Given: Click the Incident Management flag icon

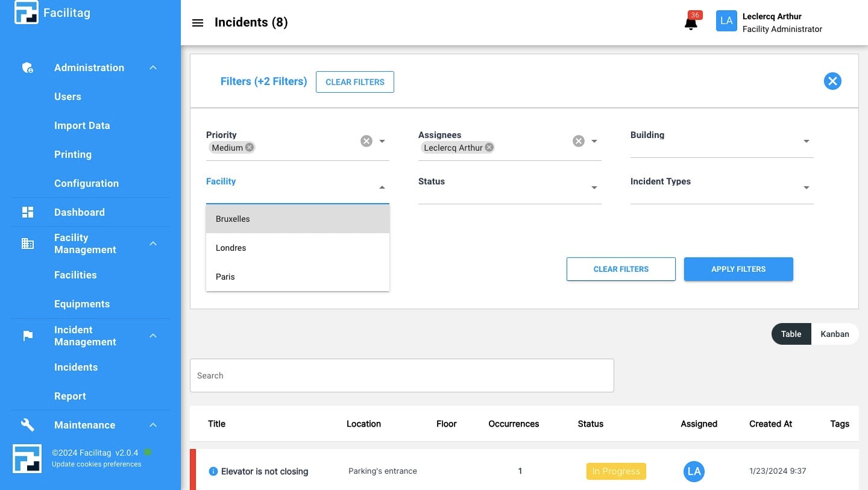Looking at the screenshot, I should (x=27, y=336).
